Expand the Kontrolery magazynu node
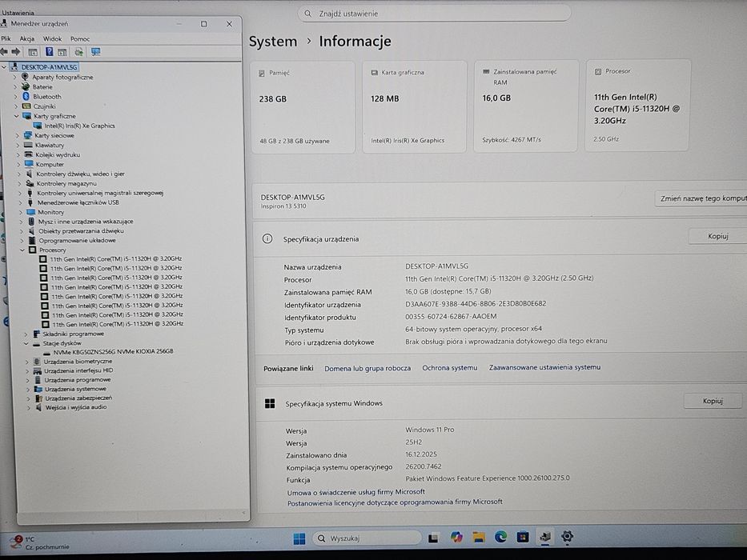The width and height of the screenshot is (747, 560). pos(19,183)
